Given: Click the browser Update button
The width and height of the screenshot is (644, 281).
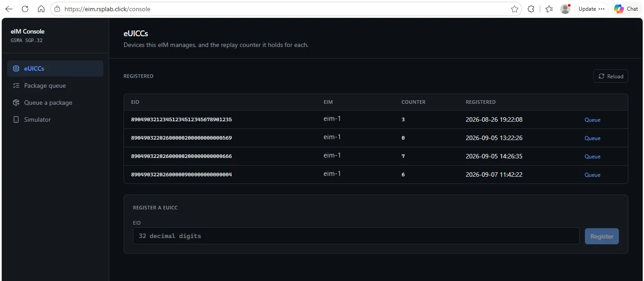Looking at the screenshot, I should 591,9.
